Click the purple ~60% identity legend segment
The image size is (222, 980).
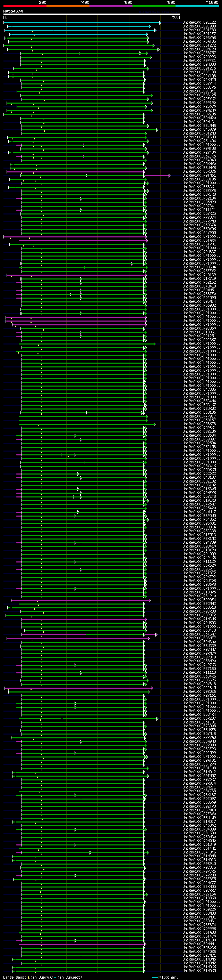[x=111, y=6]
